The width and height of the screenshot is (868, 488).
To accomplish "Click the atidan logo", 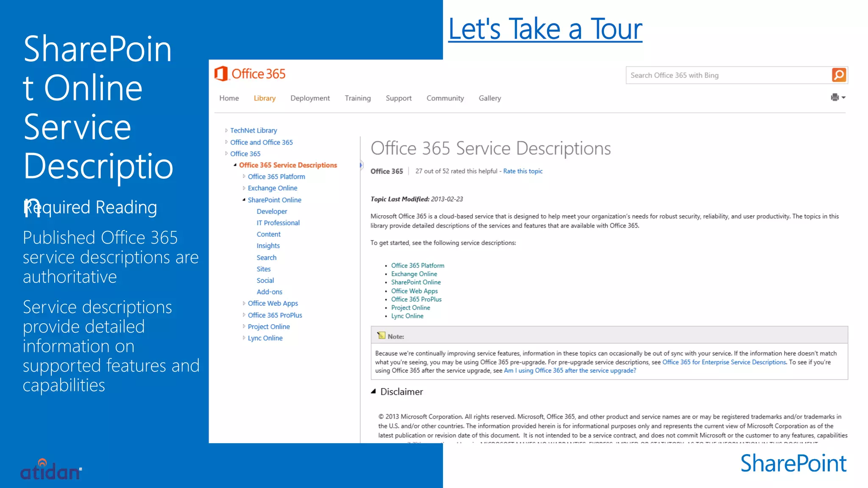I will click(50, 470).
